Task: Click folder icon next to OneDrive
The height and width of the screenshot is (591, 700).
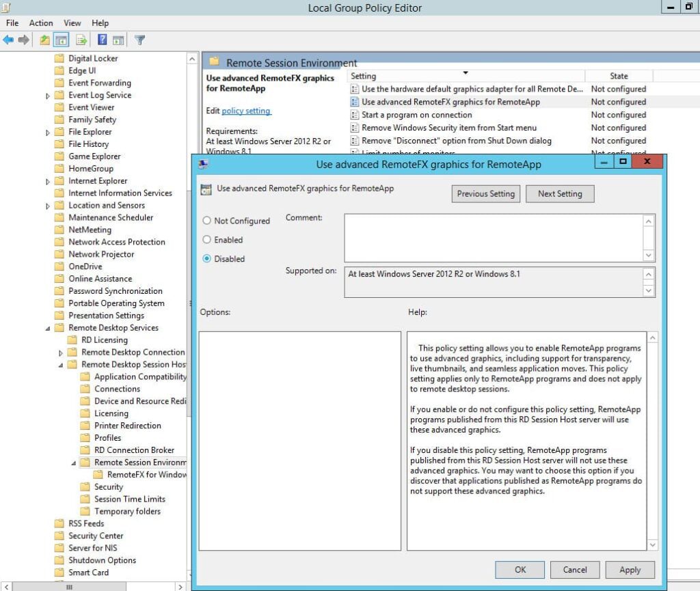Action: click(x=59, y=266)
